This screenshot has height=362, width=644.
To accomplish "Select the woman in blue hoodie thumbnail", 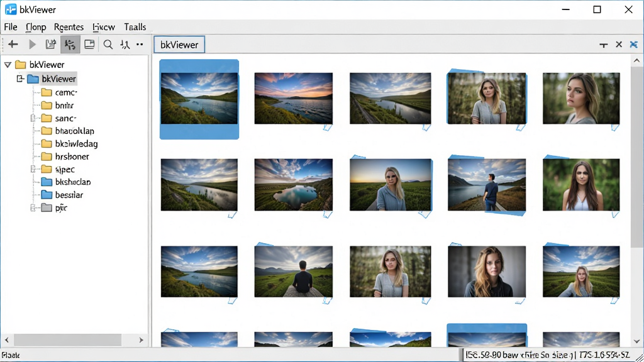I will click(x=390, y=185).
